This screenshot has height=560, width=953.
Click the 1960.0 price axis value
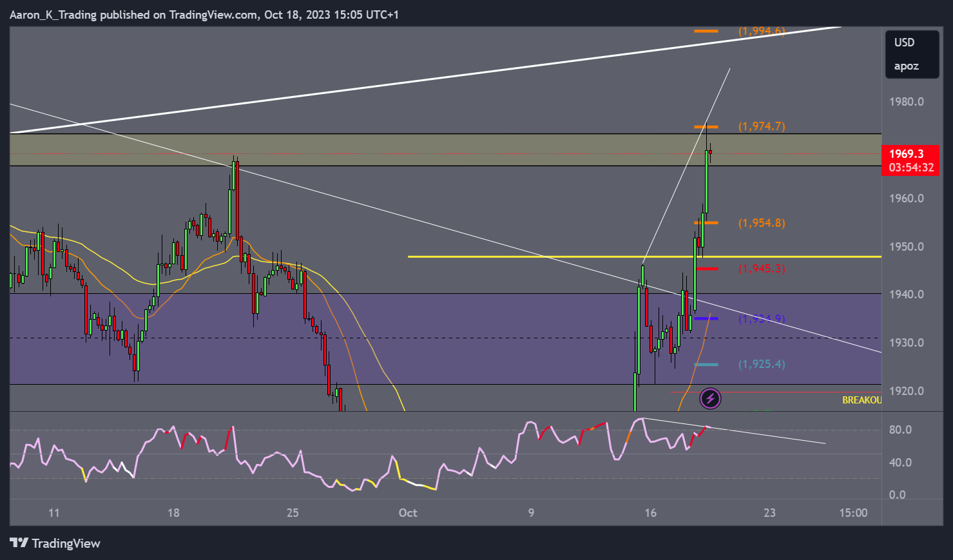point(906,198)
